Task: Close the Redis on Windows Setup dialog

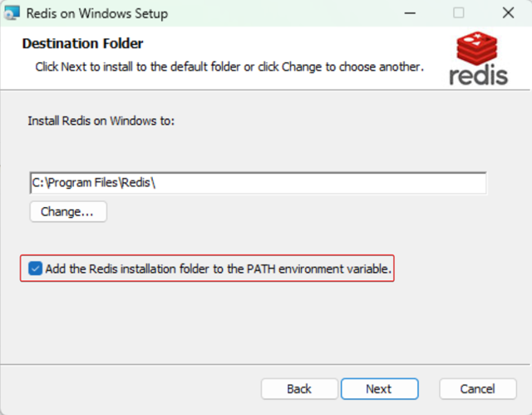Action: click(x=508, y=13)
